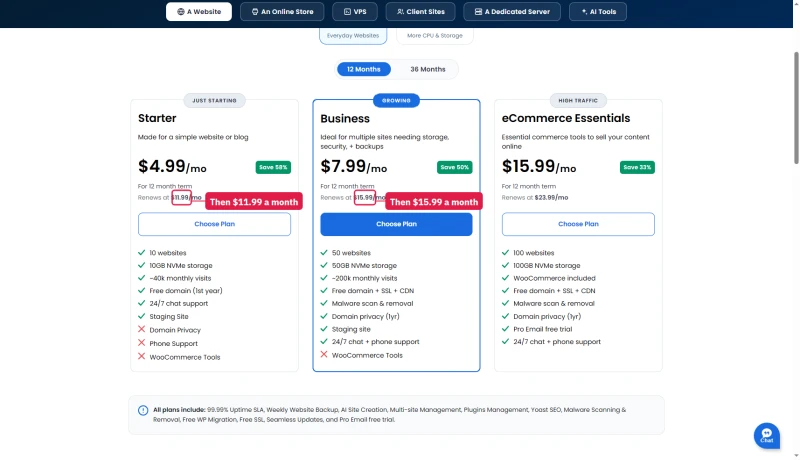The height and width of the screenshot is (460, 800).
Task: Click the $7.99/mo price
Action: 354,166
